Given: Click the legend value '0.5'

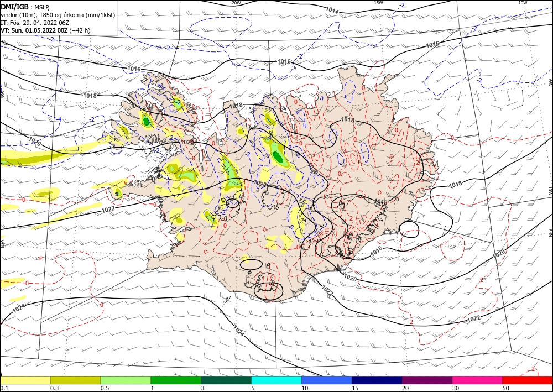Looking at the screenshot, I should tap(105, 388).
